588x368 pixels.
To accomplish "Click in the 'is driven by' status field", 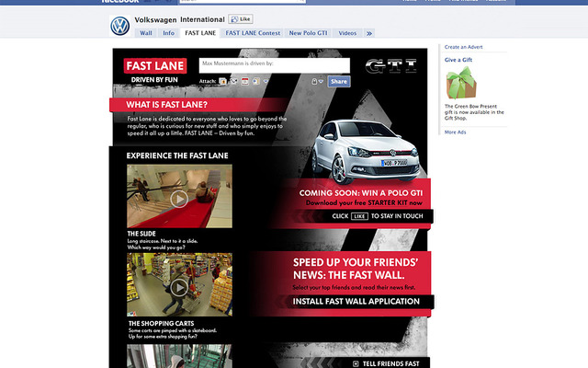I will point(274,65).
